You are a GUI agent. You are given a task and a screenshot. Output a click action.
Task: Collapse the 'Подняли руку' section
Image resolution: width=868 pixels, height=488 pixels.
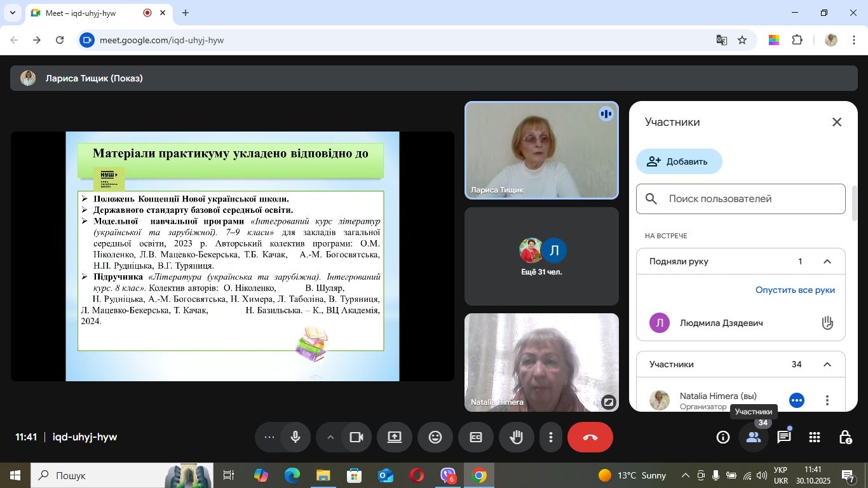pos(827,262)
